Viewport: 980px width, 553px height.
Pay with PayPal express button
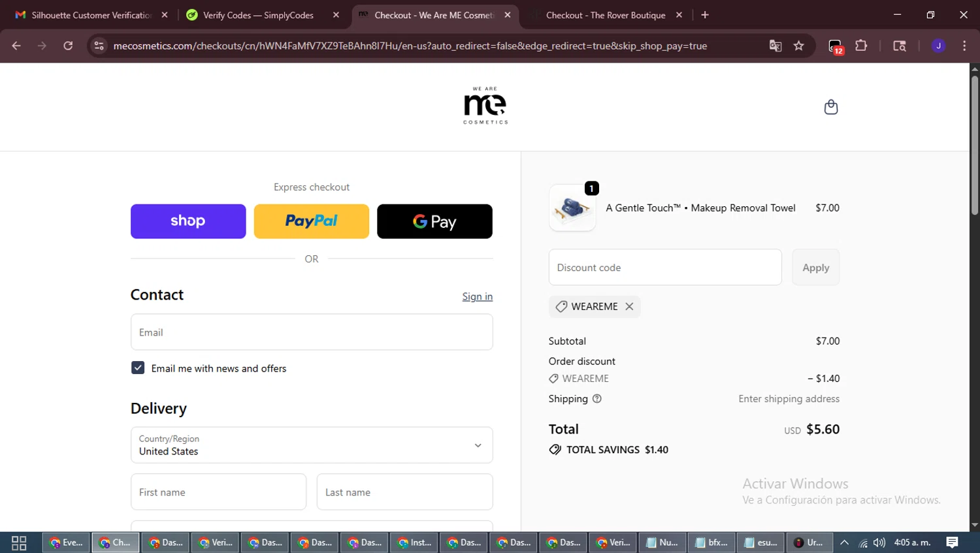coord(312,221)
